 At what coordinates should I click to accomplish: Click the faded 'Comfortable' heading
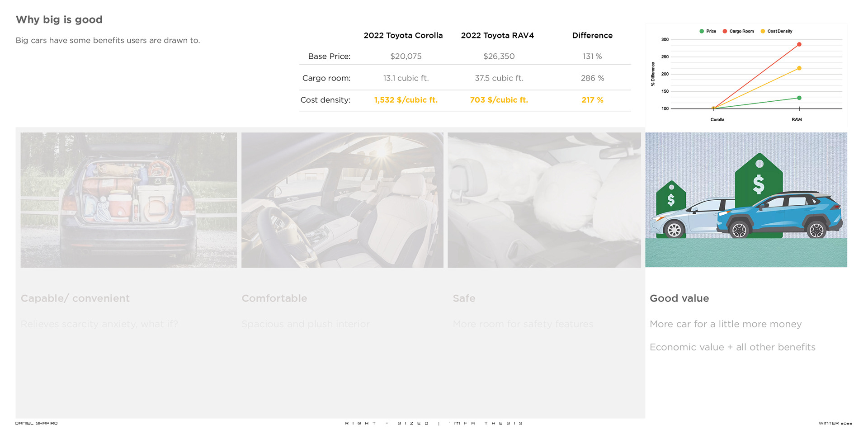(274, 298)
